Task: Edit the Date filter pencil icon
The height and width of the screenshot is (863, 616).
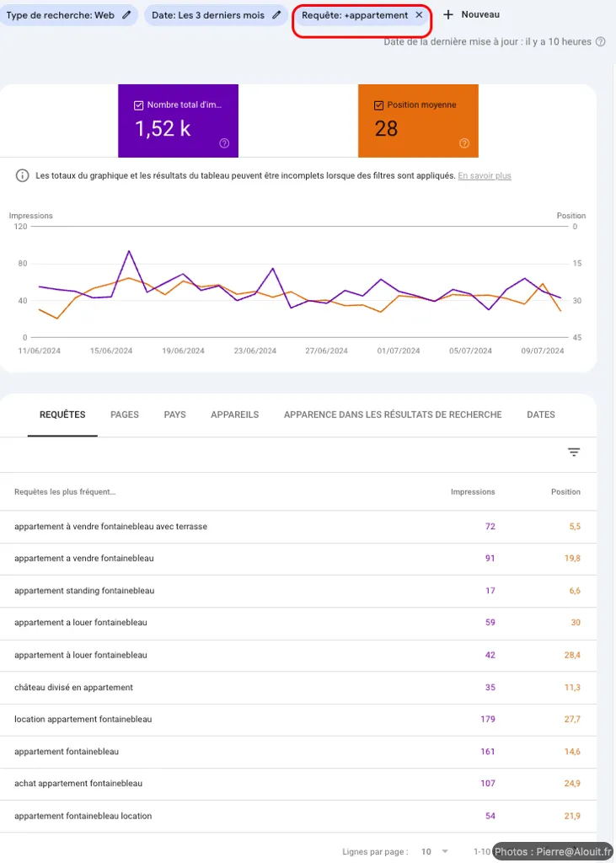Action: click(276, 15)
